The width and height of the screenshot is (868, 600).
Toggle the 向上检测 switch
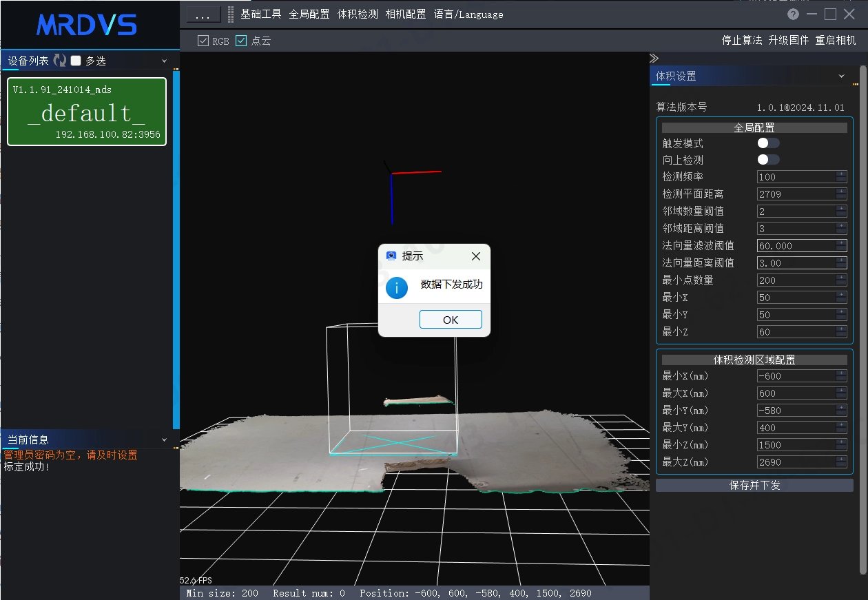point(769,160)
